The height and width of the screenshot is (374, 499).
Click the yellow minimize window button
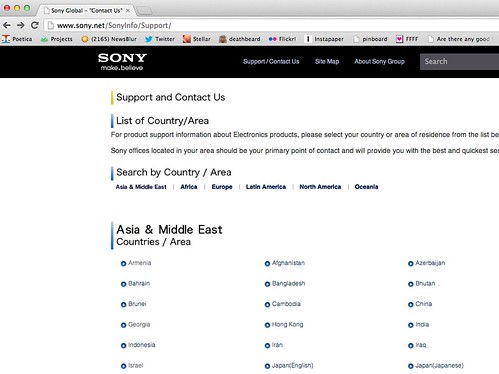pos(17,8)
